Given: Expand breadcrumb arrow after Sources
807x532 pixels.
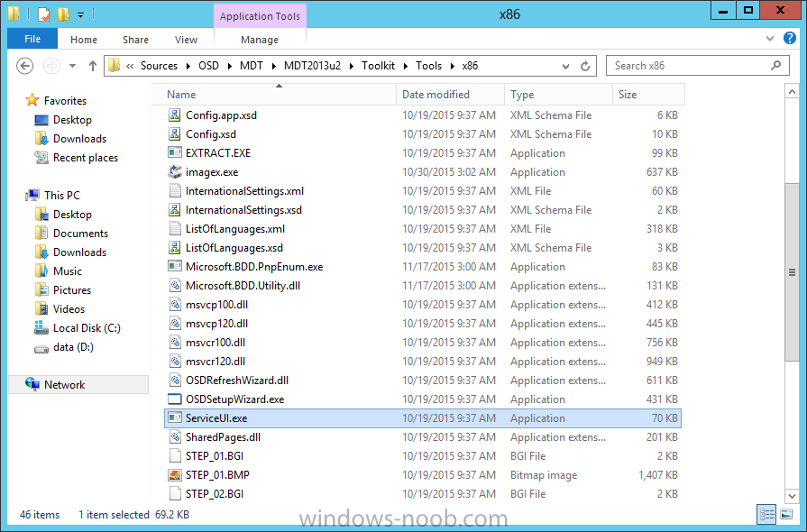Looking at the screenshot, I should pyautogui.click(x=188, y=66).
